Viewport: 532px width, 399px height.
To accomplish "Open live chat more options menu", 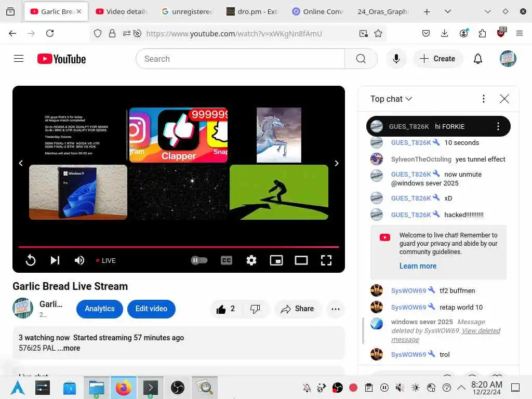I will pyautogui.click(x=484, y=99).
